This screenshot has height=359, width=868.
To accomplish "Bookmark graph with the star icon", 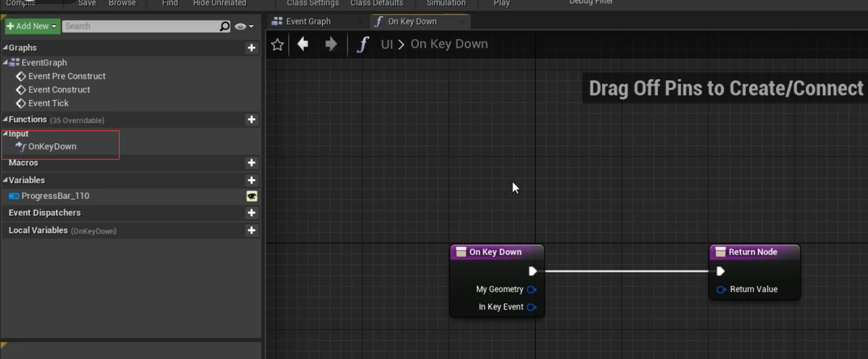I will [x=277, y=45].
